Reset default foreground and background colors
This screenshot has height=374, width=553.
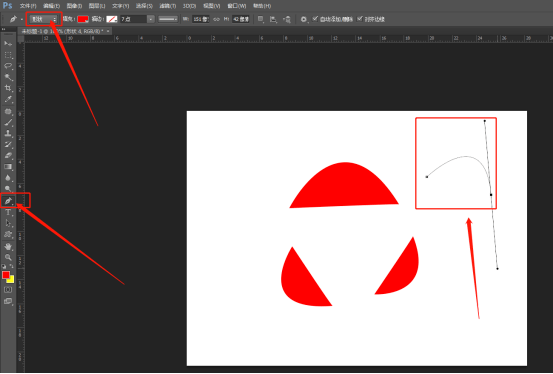click(x=4, y=266)
